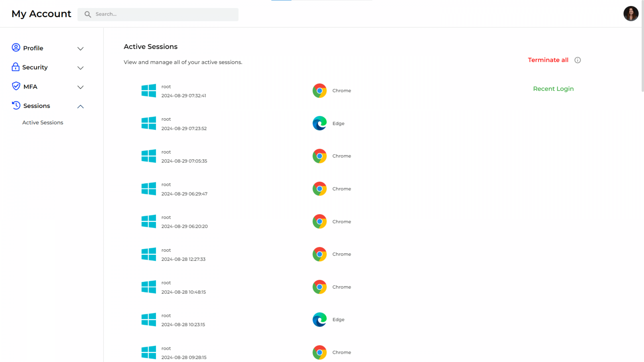Click the MFA shield icon
Screen dimensions: 644x362
(x=16, y=86)
